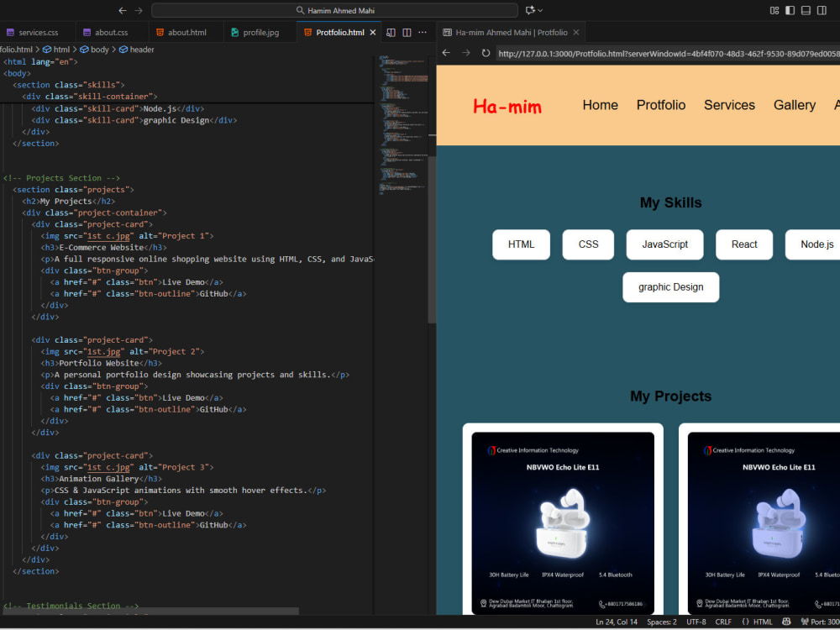Click the body breadcrumb item
This screenshot has height=630, width=840.
click(x=95, y=50)
